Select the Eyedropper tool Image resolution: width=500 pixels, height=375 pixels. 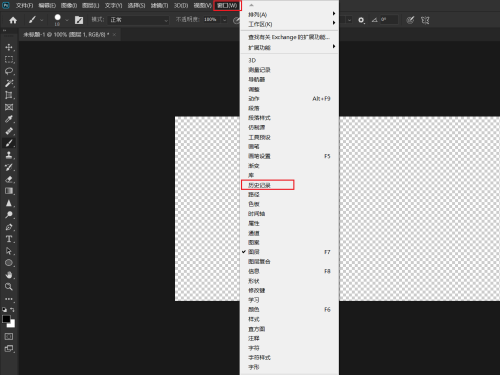click(x=9, y=119)
